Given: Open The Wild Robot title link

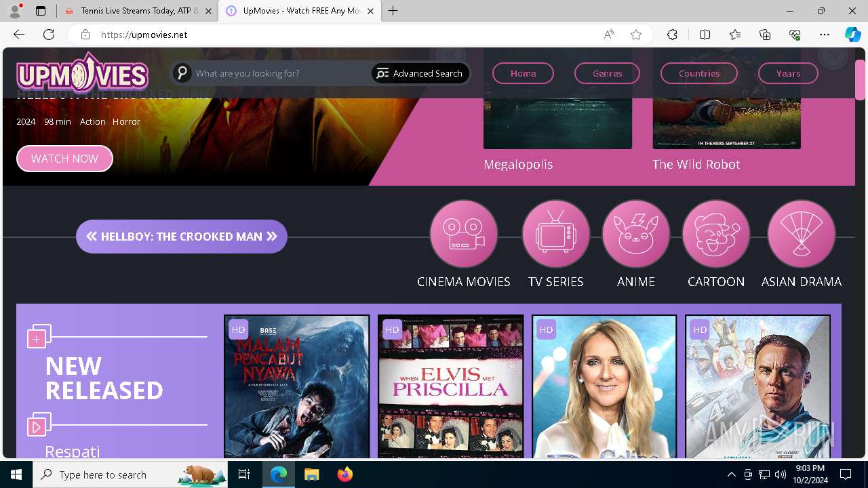Looking at the screenshot, I should click(696, 164).
